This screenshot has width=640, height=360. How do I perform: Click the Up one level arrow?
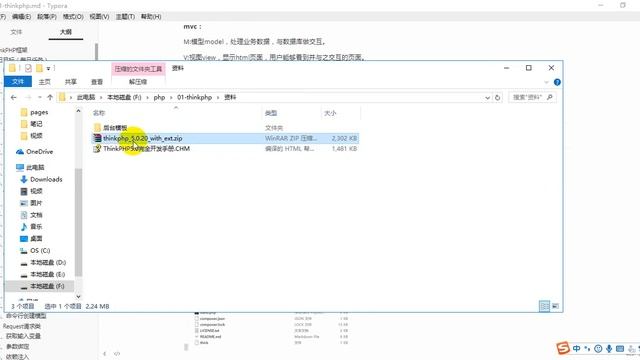(x=50, y=98)
